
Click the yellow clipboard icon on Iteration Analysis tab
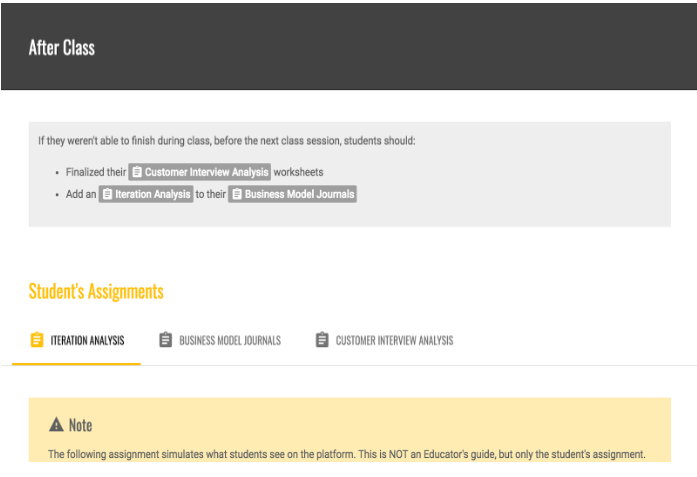pos(37,340)
